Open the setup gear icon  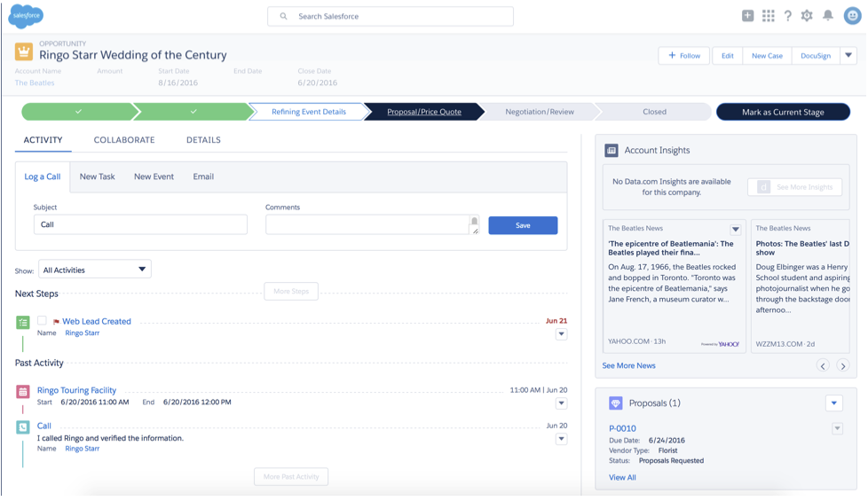point(807,15)
